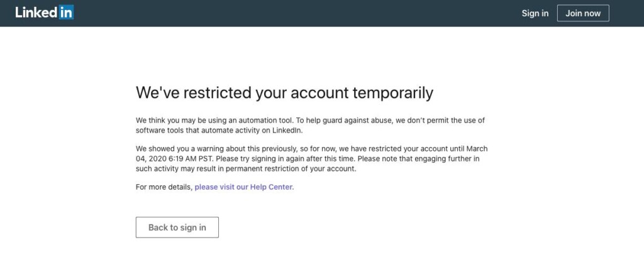Viewport: 644px width, 262px height.
Task: Click the restricted account heading
Action: [284, 93]
